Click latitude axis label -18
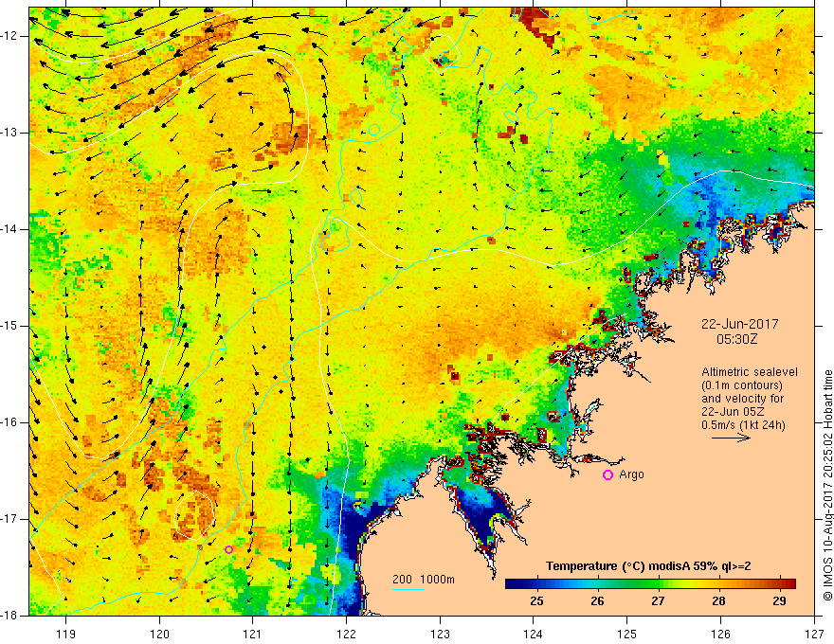Viewport: 834px width, 644px height. (9, 616)
